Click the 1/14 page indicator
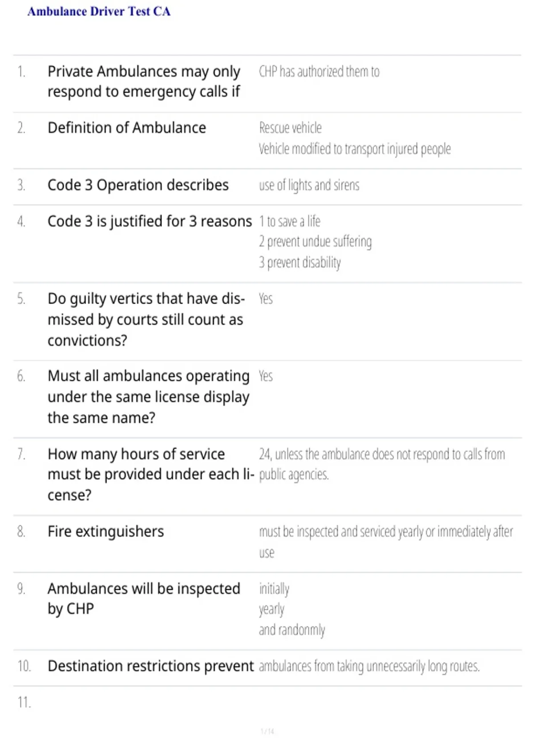Screen dimensions: 534x756 click(x=267, y=731)
